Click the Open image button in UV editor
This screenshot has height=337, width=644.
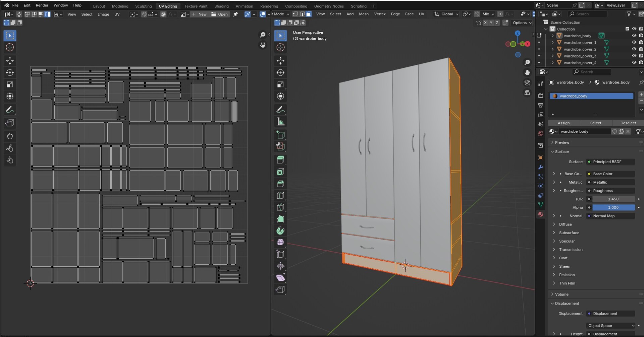(220, 14)
